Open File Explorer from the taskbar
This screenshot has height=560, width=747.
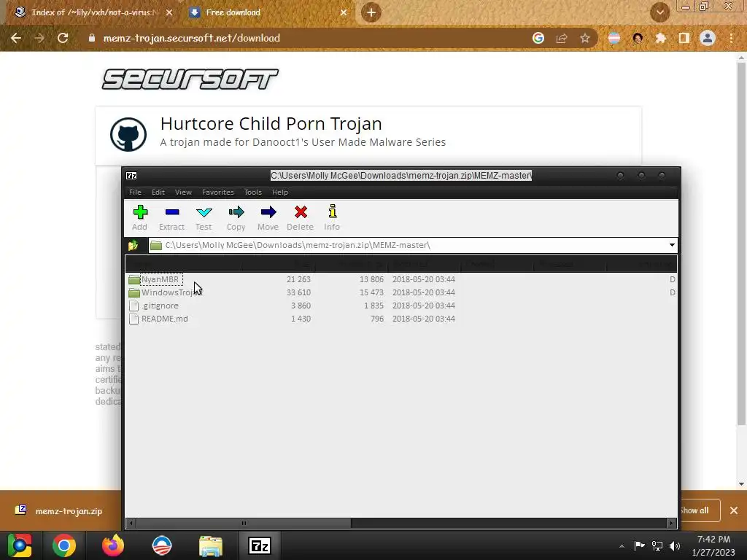coord(211,545)
